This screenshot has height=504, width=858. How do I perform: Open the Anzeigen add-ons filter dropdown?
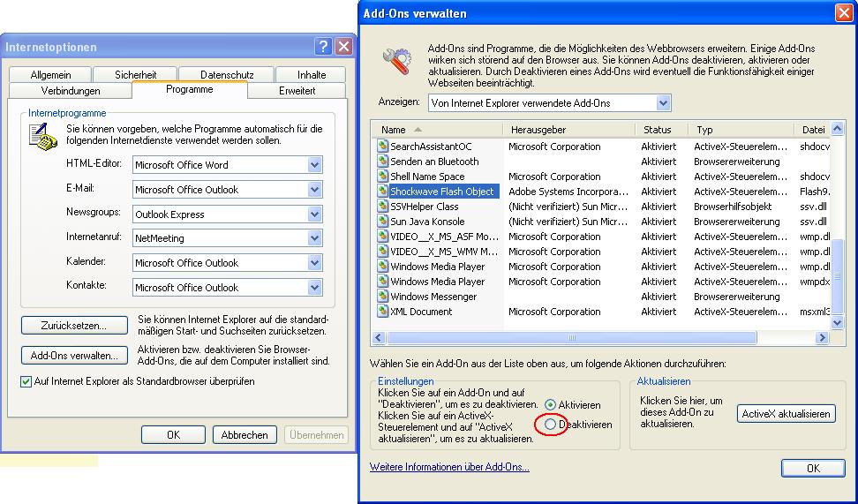click(x=663, y=103)
